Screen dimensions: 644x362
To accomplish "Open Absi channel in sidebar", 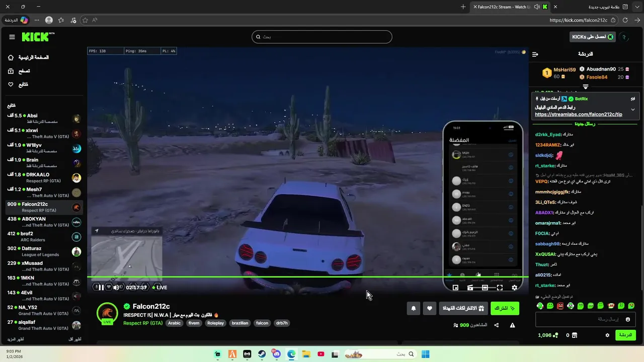I will coord(44,119).
